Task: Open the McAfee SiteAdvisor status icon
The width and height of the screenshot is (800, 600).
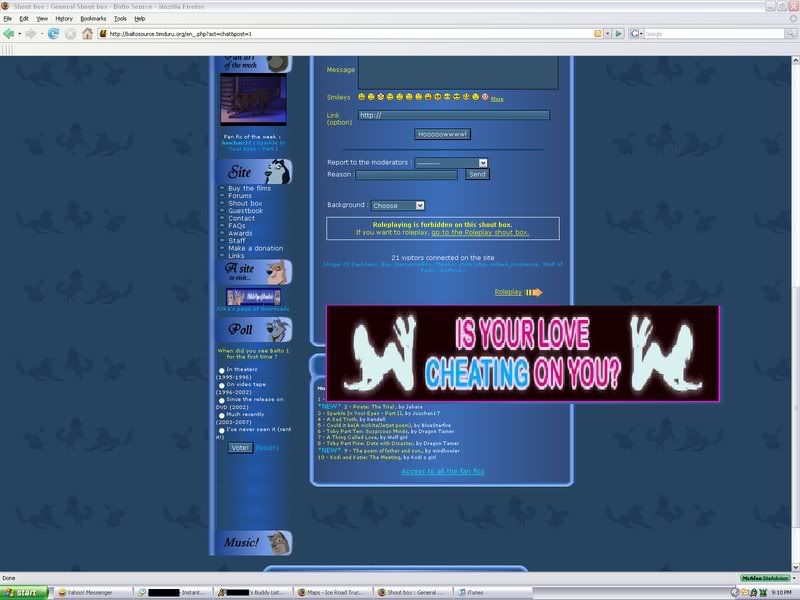Action: point(765,578)
